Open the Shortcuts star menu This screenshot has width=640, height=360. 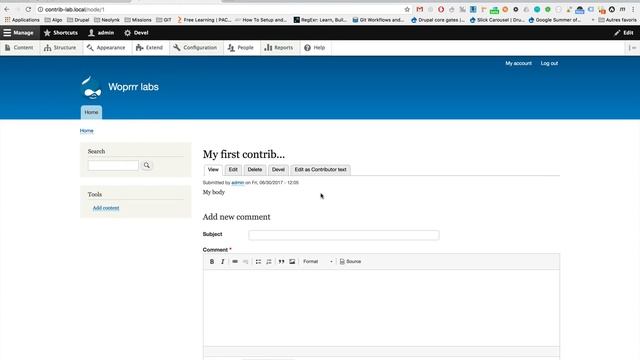point(61,33)
